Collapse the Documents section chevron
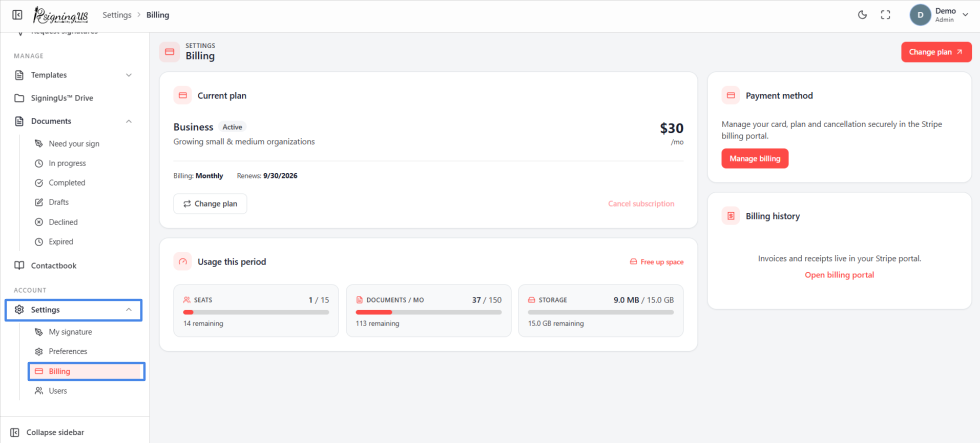 [x=129, y=121]
